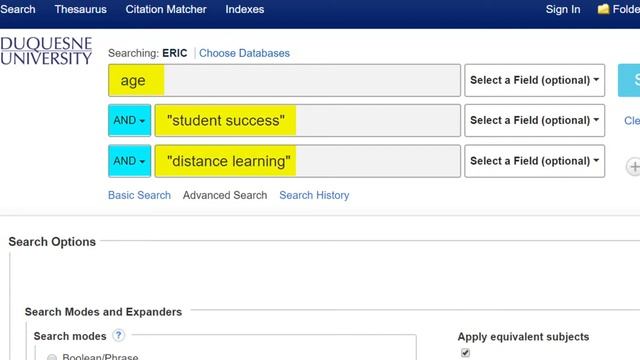Click the search modes help question icon
Viewport: 640px width, 360px height.
118,336
